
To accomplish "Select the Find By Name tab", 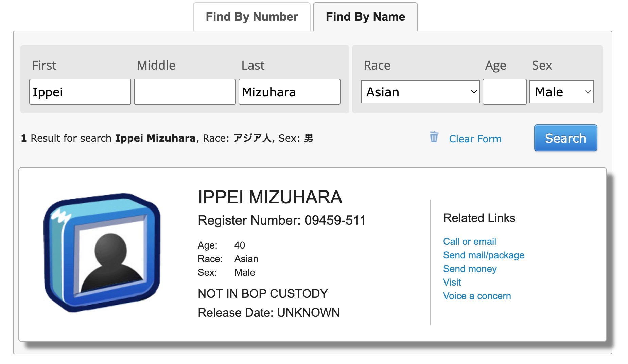I will pyautogui.click(x=365, y=17).
